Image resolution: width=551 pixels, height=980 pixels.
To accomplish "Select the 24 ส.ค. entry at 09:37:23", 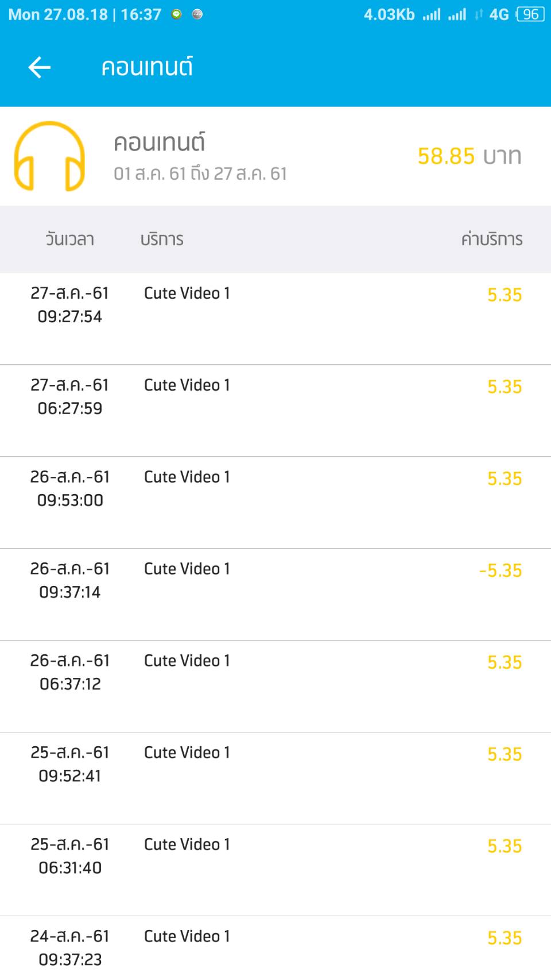I will point(275,948).
